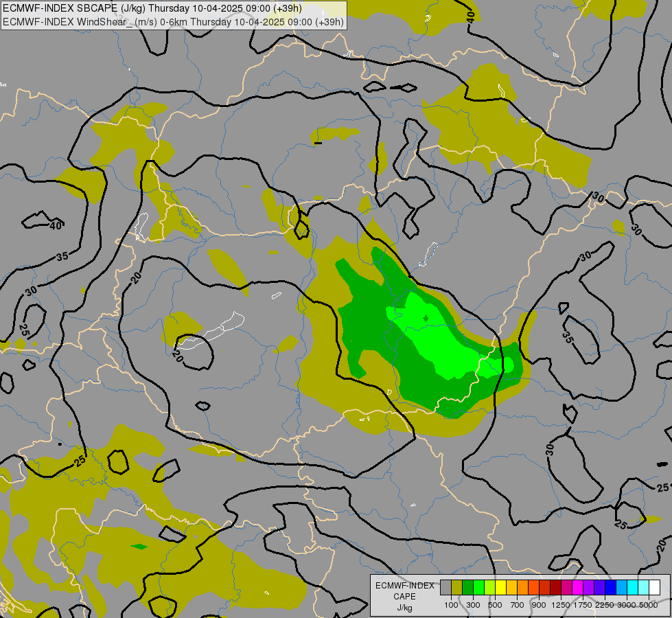This screenshot has width=672, height=618.
Task: Select the orange legend swatch after 700
Action: click(522, 588)
